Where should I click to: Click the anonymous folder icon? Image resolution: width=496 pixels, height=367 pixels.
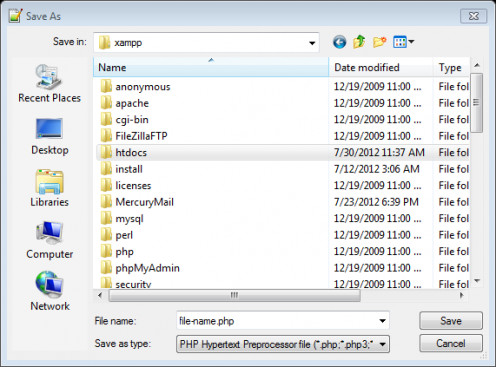(x=106, y=86)
